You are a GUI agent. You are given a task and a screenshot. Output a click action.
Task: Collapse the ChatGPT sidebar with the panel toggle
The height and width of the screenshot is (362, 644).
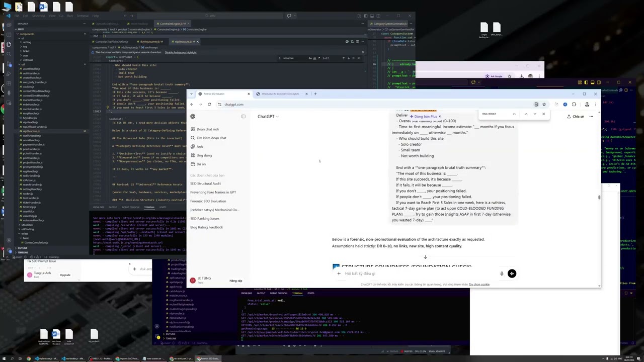(244, 117)
